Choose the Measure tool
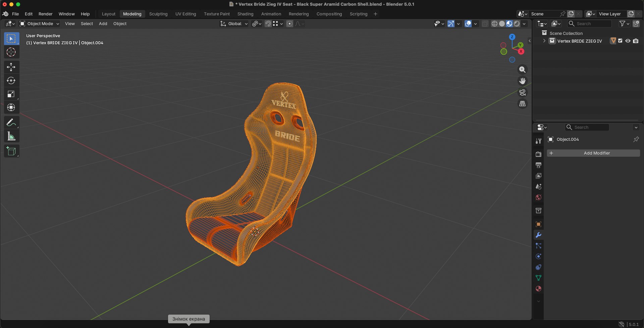 pyautogui.click(x=11, y=136)
